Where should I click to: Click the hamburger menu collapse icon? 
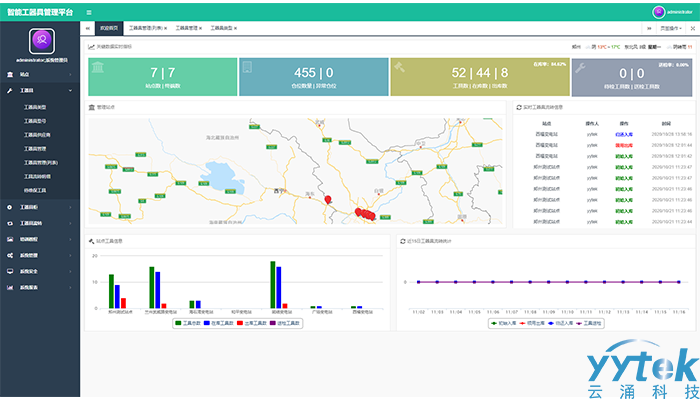tap(88, 12)
